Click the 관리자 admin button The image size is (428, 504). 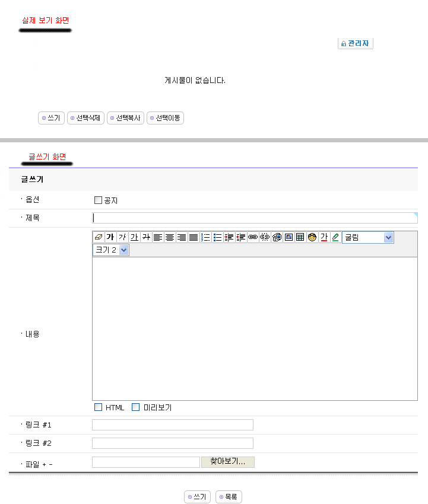(356, 43)
